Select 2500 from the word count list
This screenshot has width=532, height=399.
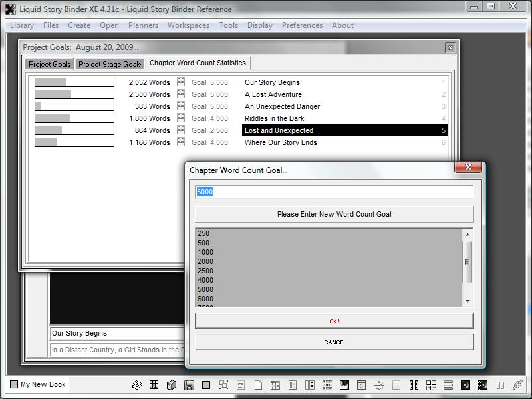[x=205, y=271]
